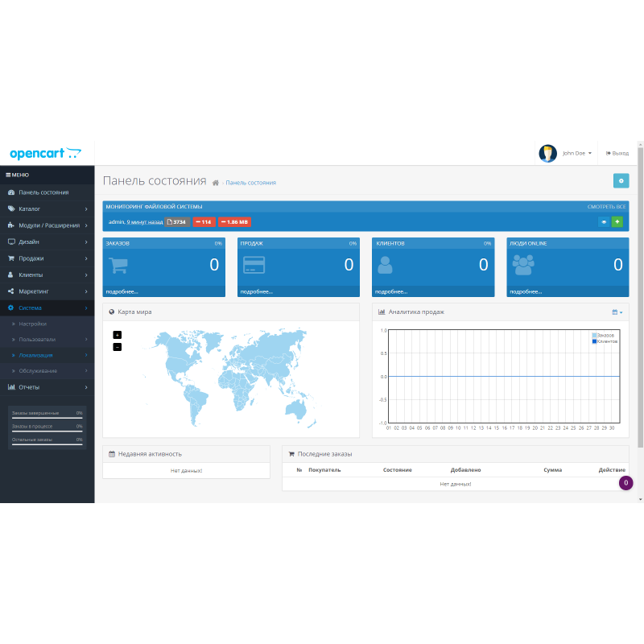
Task: Open the Локализация submenu item
Action: [x=36, y=355]
